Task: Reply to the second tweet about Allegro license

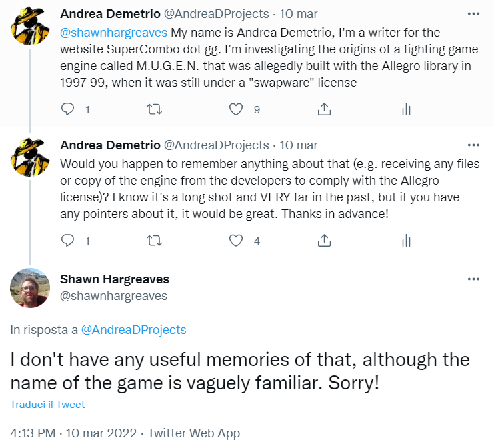Action: pos(67,240)
